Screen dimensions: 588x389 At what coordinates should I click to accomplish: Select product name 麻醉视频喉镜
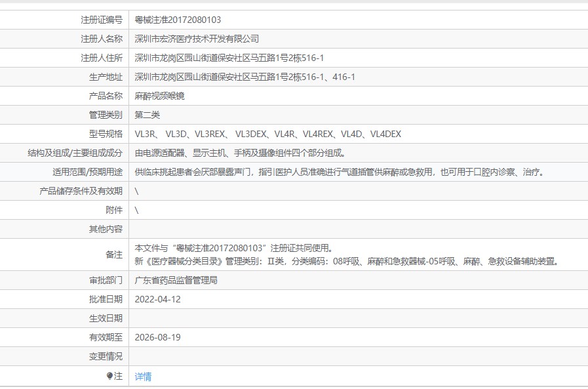159,96
